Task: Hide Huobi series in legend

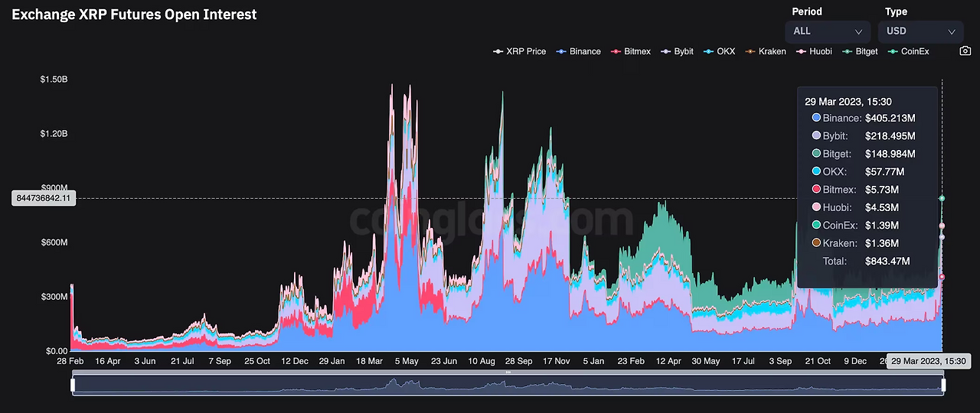Action: tap(815, 51)
